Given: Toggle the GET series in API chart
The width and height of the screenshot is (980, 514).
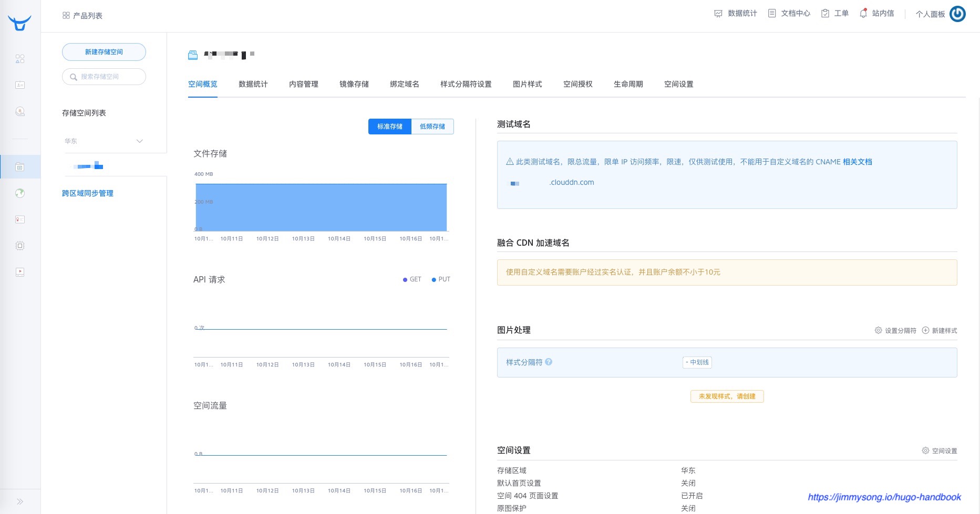Looking at the screenshot, I should 411,279.
